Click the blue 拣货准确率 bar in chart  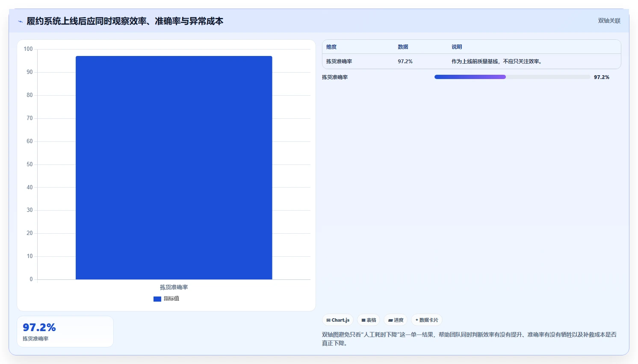[174, 167]
